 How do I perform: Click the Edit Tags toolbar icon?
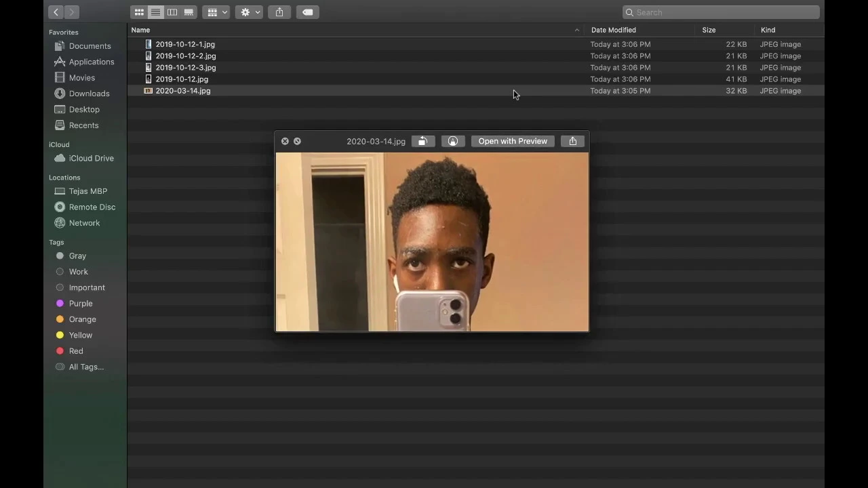pos(307,12)
